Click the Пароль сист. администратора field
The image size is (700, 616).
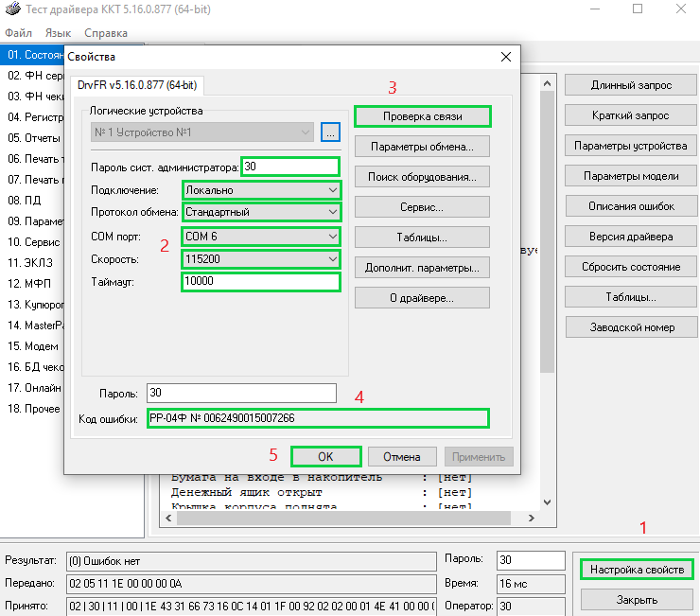pyautogui.click(x=290, y=167)
